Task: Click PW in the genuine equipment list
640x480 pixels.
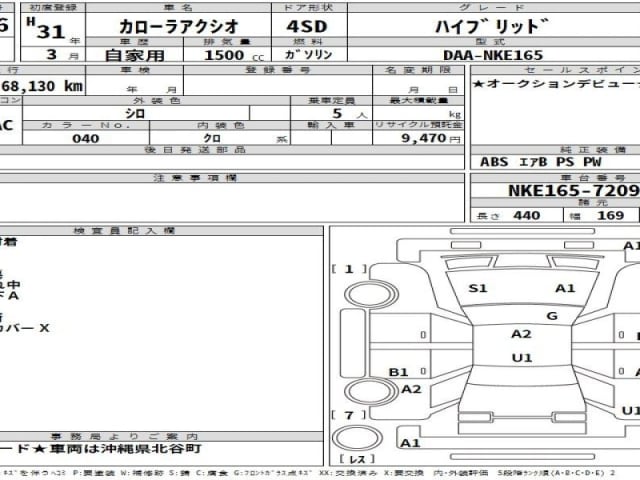Action: pyautogui.click(x=592, y=162)
